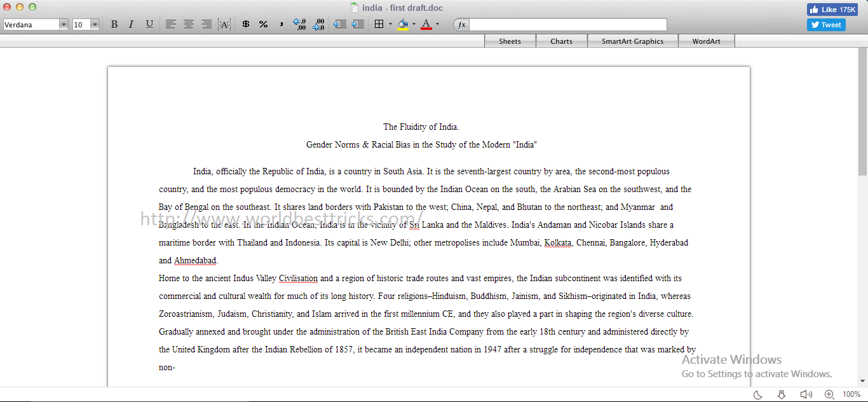Click the title 'The Fluidity of India.'
The image size is (868, 402).
(x=421, y=127)
